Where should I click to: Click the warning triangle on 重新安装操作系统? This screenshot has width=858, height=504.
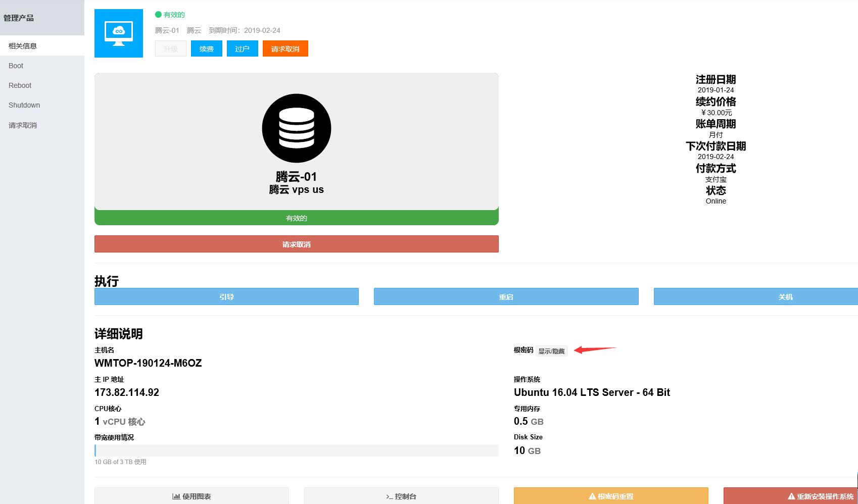[x=791, y=496]
